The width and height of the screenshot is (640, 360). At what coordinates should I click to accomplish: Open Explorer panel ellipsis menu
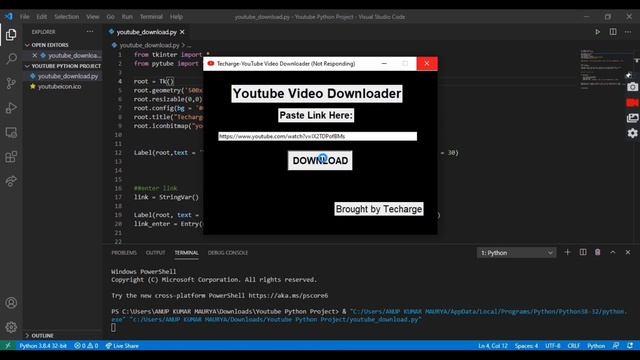click(x=90, y=32)
